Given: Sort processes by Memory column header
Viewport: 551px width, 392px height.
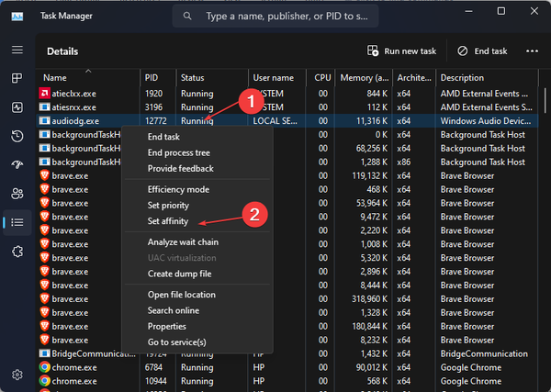Looking at the screenshot, I should click(365, 78).
